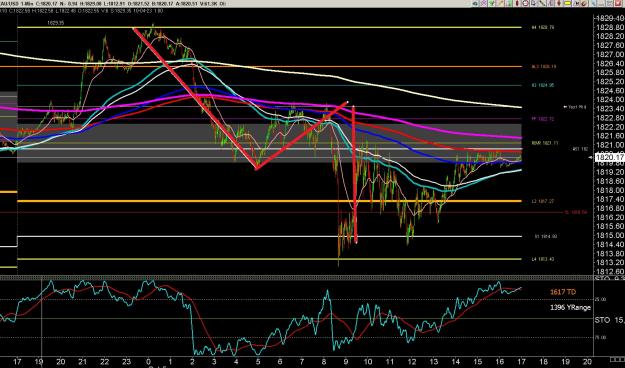Click the L3 1817.27 level label
The height and width of the screenshot is (368, 625).
[542, 201]
